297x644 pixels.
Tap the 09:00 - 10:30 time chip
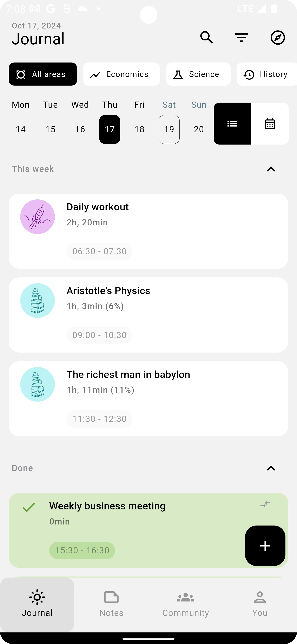[x=99, y=335]
